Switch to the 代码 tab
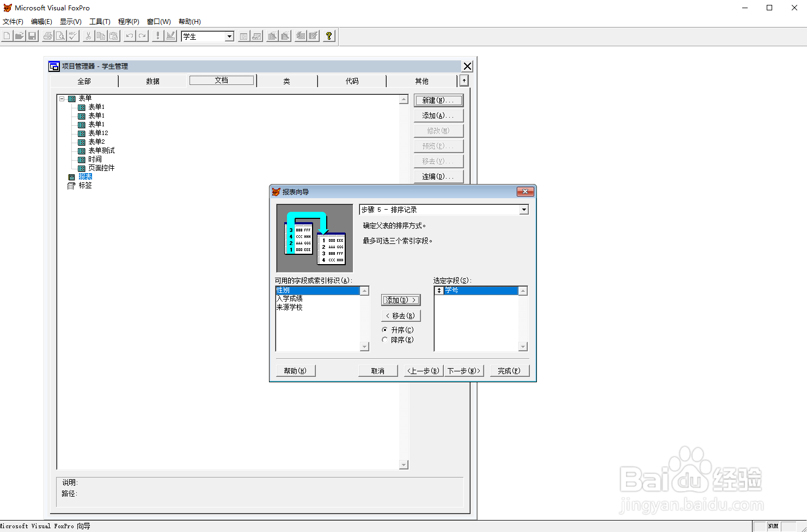This screenshot has height=532, width=807. click(x=352, y=81)
